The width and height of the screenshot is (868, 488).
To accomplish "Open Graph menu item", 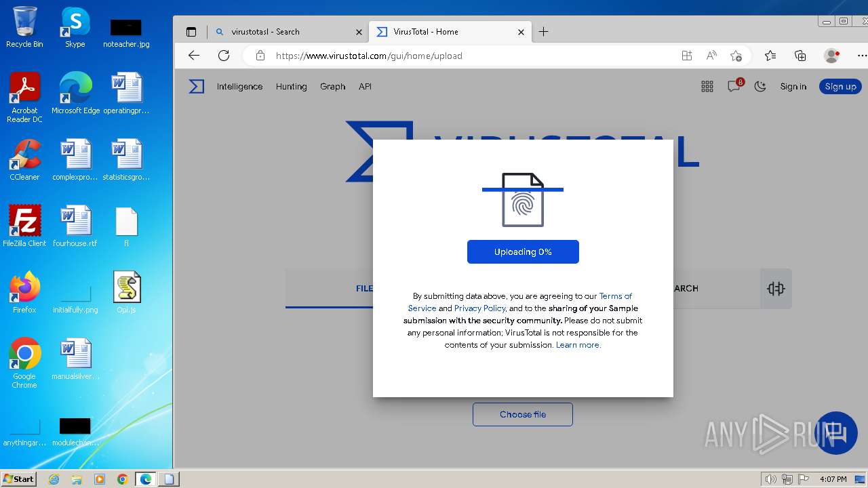I will [x=332, y=86].
